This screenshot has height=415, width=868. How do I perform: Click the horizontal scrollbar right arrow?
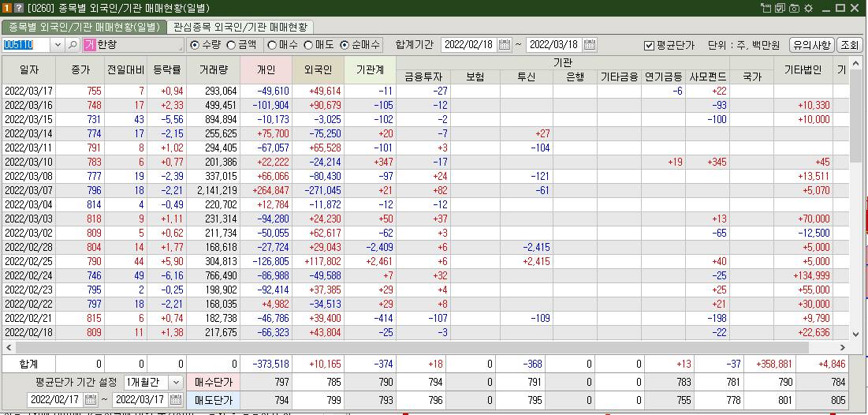point(843,347)
